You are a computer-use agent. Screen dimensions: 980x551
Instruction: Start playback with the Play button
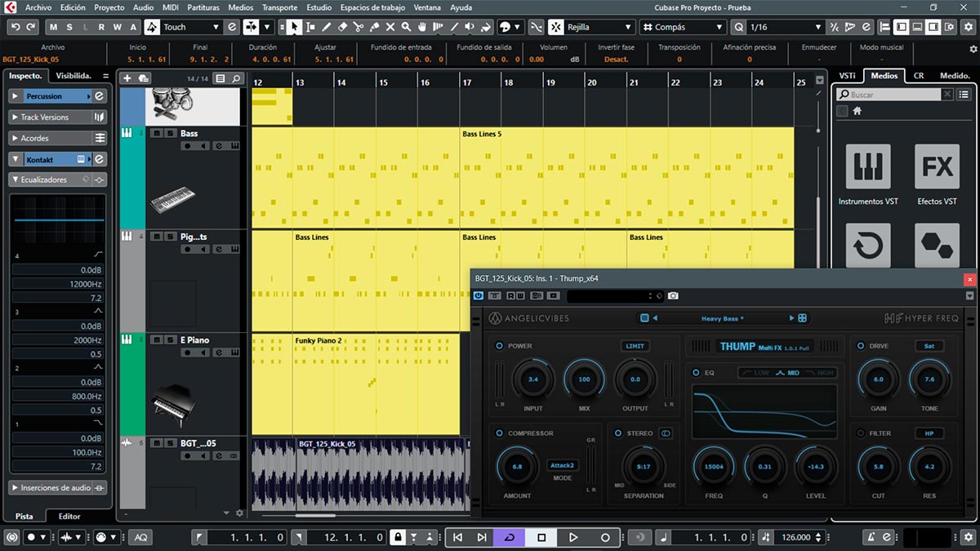coord(572,537)
